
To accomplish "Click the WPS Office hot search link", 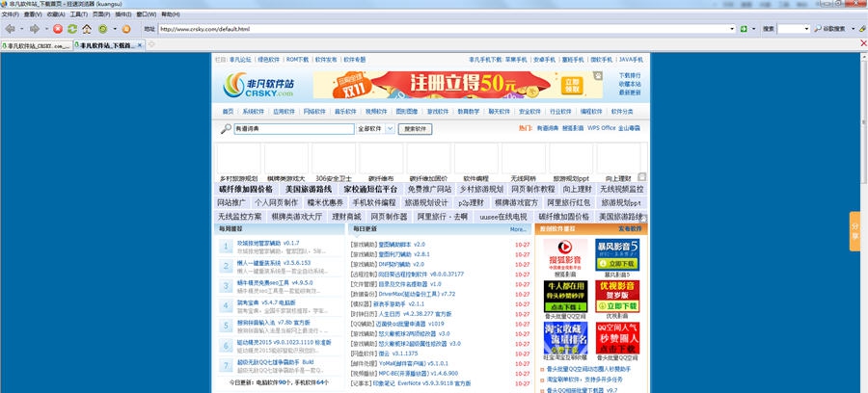I will [601, 128].
